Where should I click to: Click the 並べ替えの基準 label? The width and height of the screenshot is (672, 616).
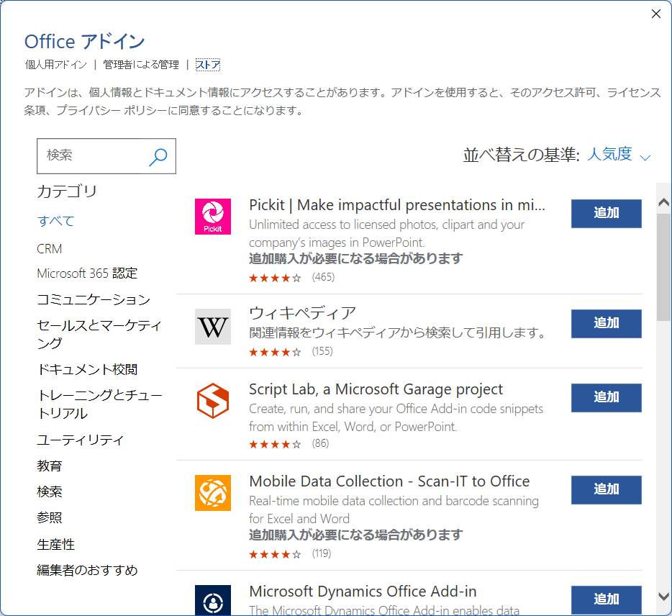521,155
